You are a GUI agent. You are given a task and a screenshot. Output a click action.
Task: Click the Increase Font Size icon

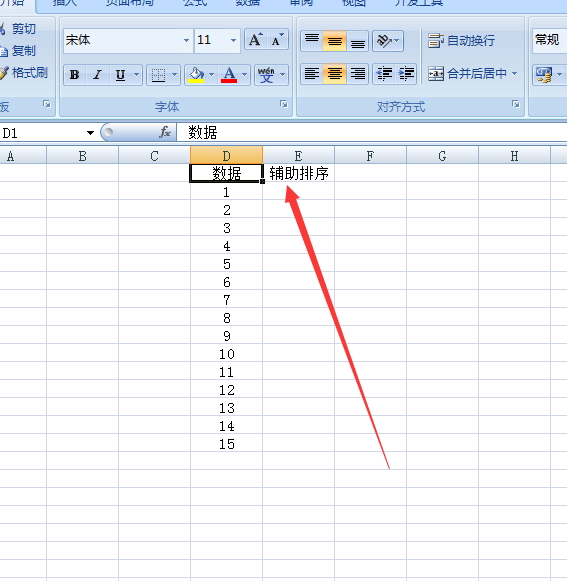click(255, 40)
